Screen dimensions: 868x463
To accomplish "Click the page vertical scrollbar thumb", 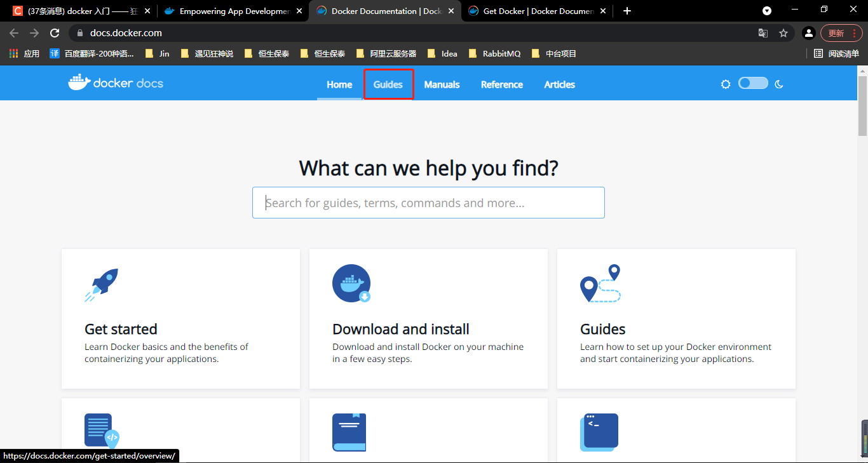I will pyautogui.click(x=862, y=105).
